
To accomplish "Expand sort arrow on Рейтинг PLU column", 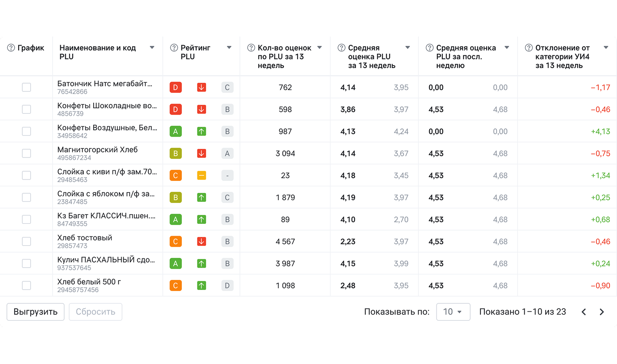I will click(x=229, y=48).
